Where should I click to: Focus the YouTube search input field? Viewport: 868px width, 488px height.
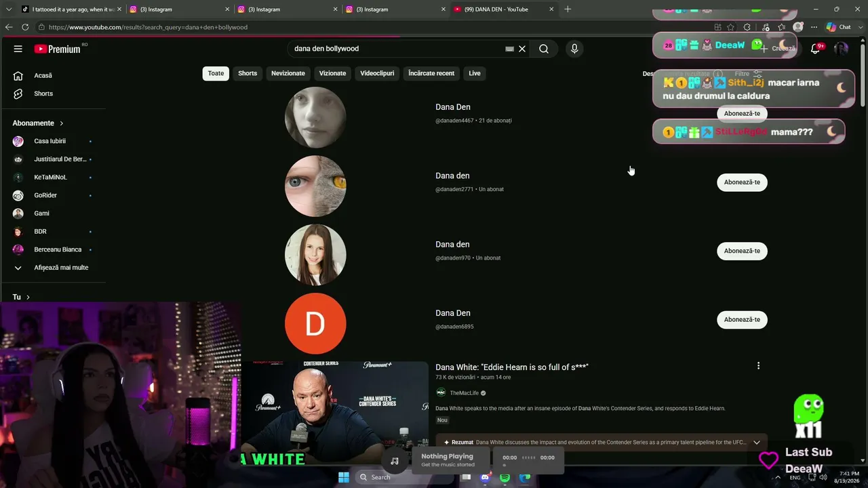tap(398, 49)
